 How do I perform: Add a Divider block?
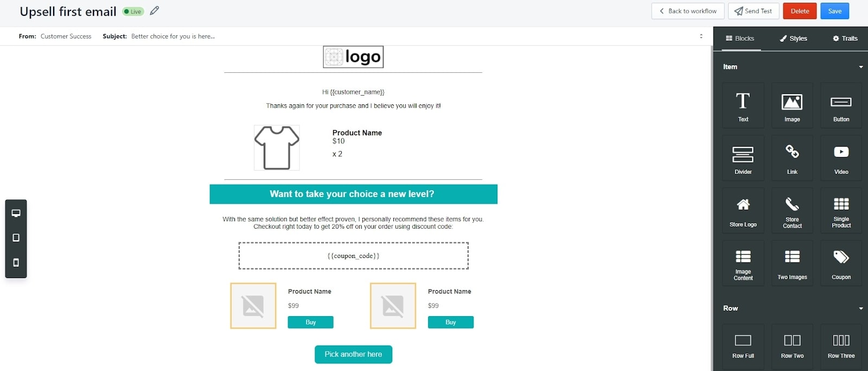(743, 158)
